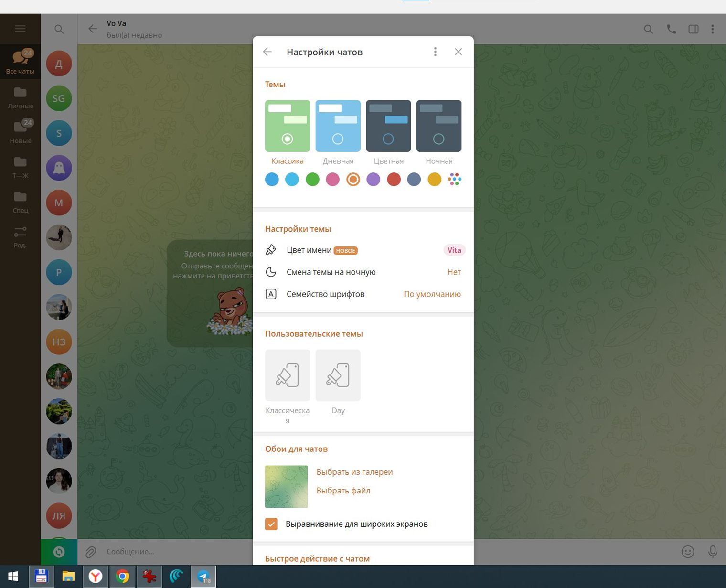
Task: Toggle the side panel icon in header
Action: click(694, 29)
